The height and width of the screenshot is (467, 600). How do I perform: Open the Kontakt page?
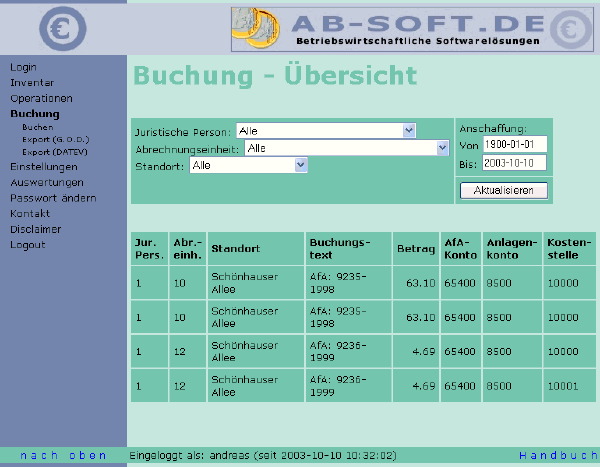pos(30,214)
